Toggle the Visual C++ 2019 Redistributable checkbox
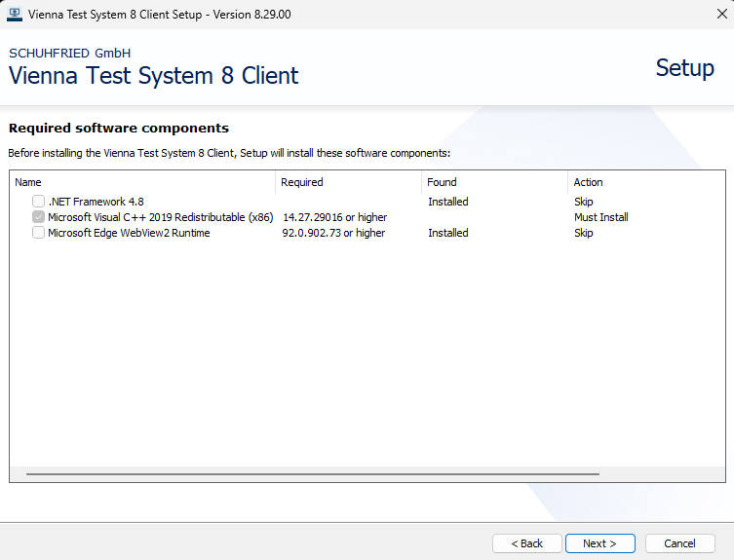The width and height of the screenshot is (734, 560). (x=38, y=217)
